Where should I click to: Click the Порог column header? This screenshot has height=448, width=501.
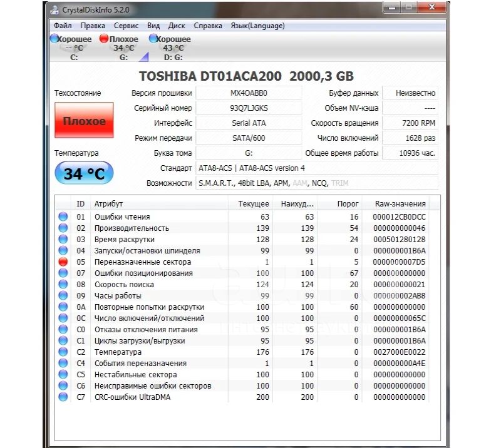(x=339, y=203)
